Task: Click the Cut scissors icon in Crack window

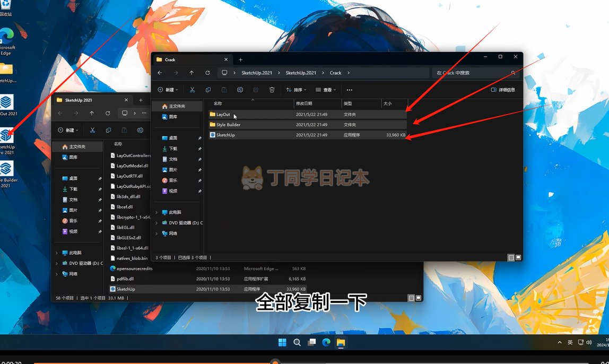Action: coord(192,90)
